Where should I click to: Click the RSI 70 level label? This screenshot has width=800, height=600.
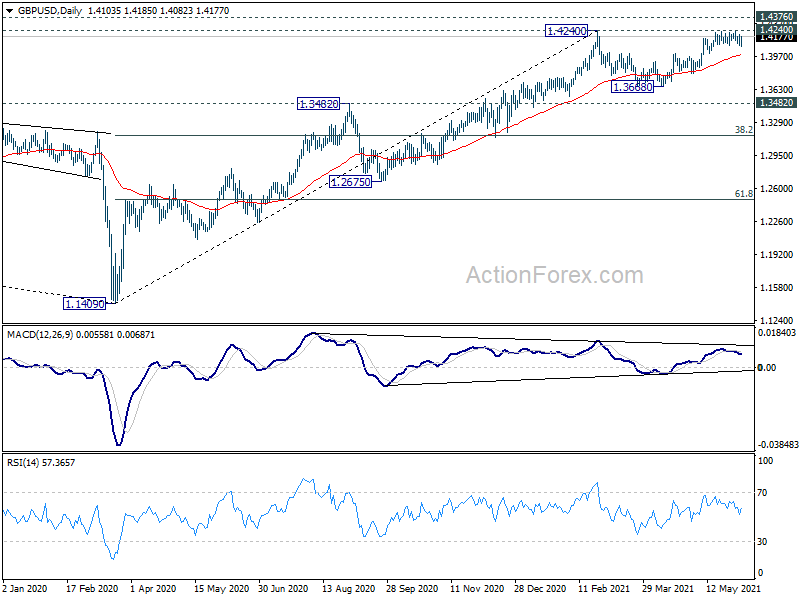pos(762,493)
